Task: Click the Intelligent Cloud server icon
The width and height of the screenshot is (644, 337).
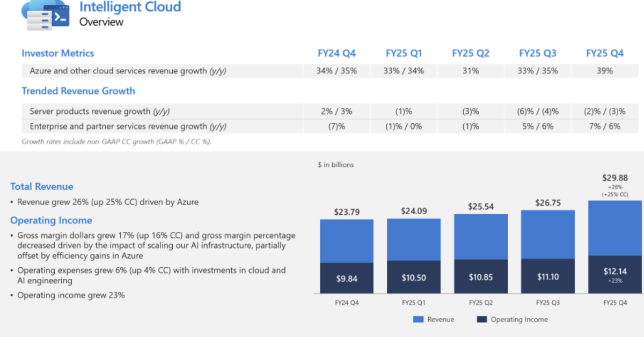Action: click(45, 16)
